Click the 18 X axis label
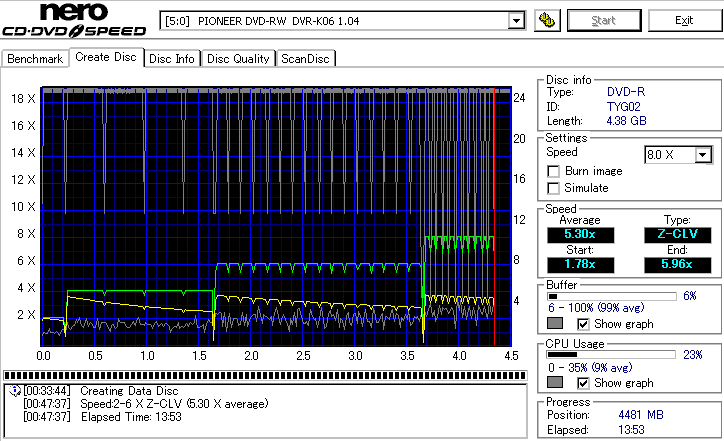The width and height of the screenshot is (724, 441). (x=24, y=99)
